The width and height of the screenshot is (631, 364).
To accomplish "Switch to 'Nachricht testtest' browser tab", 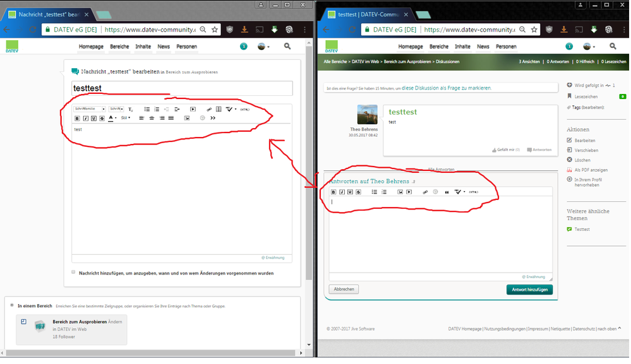I will 49,15.
